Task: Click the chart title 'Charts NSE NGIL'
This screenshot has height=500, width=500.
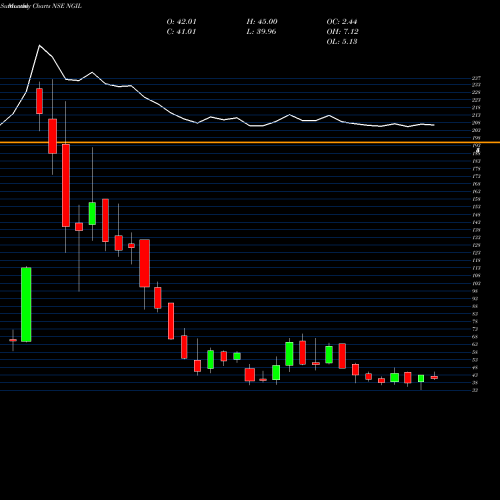Action: (x=57, y=6)
